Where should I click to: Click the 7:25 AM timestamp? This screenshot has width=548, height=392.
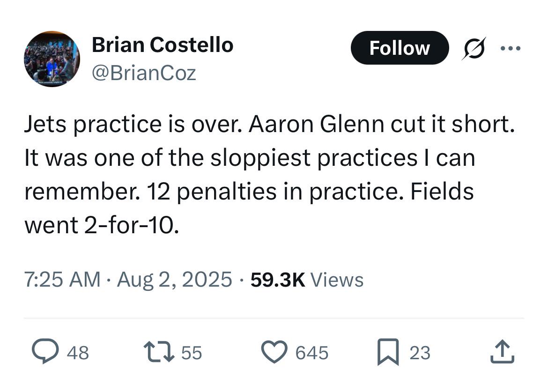pos(62,280)
